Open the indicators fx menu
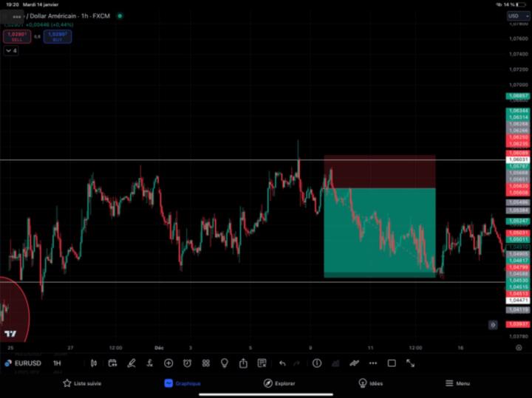Viewport: 532px width, 398px height. 149,363
